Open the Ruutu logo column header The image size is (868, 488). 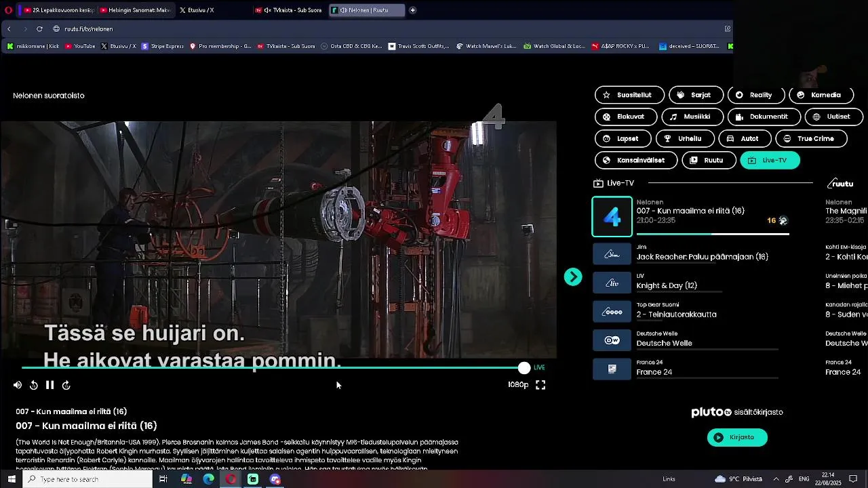(x=840, y=183)
